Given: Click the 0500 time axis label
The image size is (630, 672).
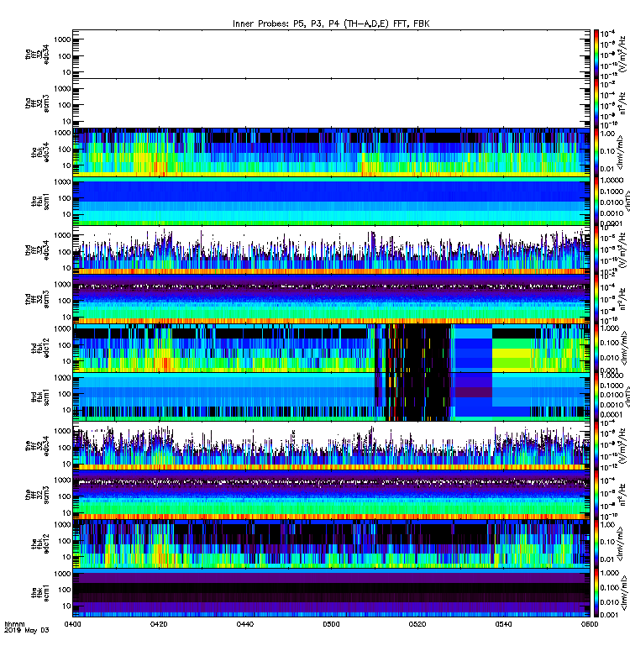Looking at the screenshot, I should pyautogui.click(x=331, y=624).
